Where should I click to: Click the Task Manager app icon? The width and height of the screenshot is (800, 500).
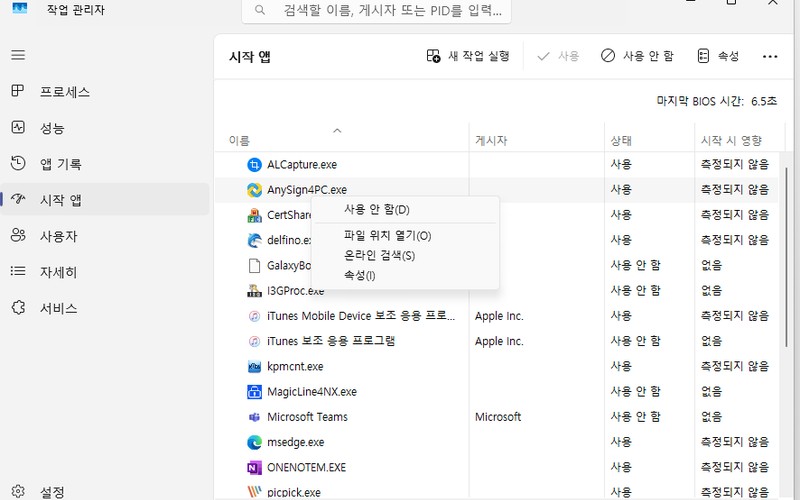pyautogui.click(x=19, y=8)
